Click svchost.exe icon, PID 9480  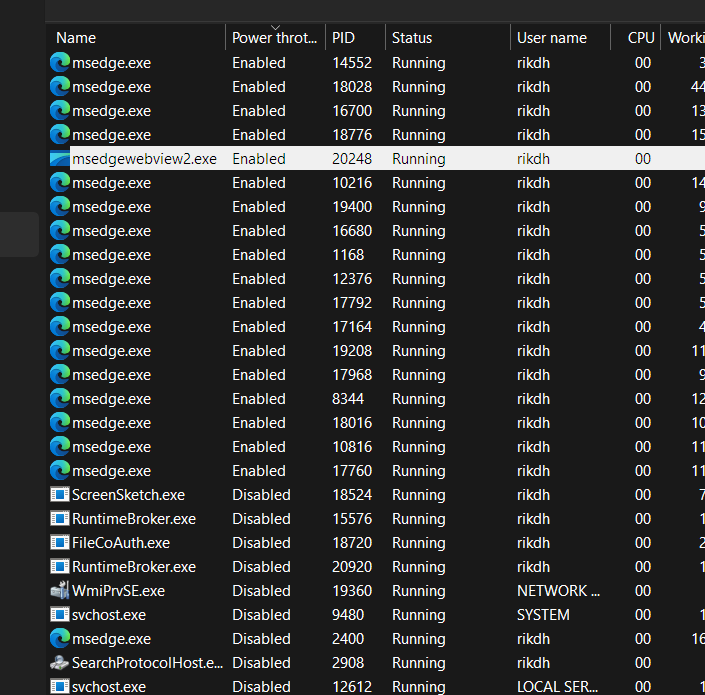coord(60,615)
